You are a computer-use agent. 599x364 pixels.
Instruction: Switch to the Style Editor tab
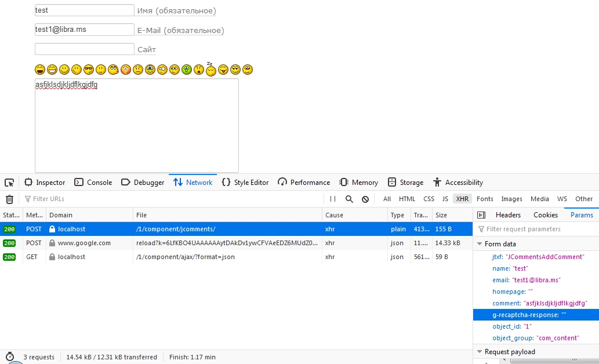(x=245, y=183)
